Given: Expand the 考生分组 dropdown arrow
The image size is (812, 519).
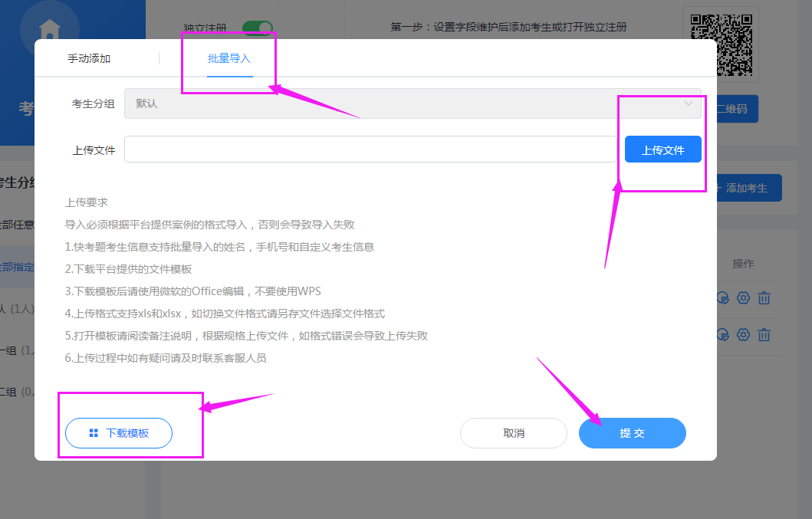Looking at the screenshot, I should pos(689,103).
